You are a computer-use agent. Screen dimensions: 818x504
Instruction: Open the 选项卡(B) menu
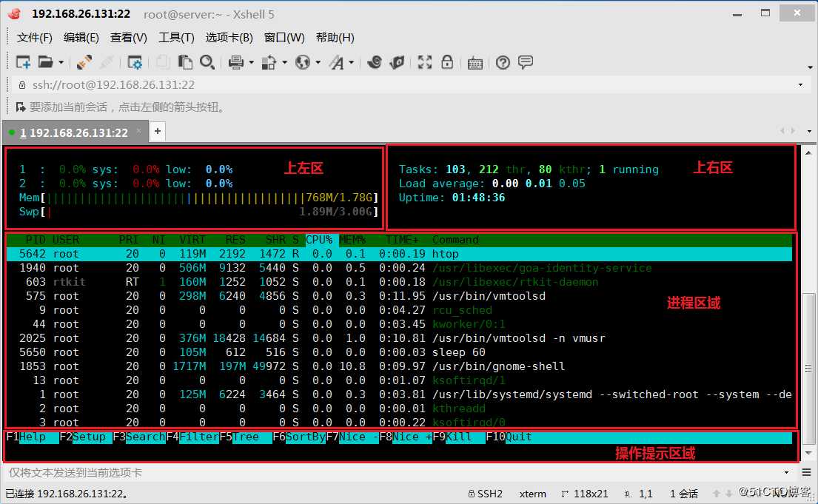[229, 38]
